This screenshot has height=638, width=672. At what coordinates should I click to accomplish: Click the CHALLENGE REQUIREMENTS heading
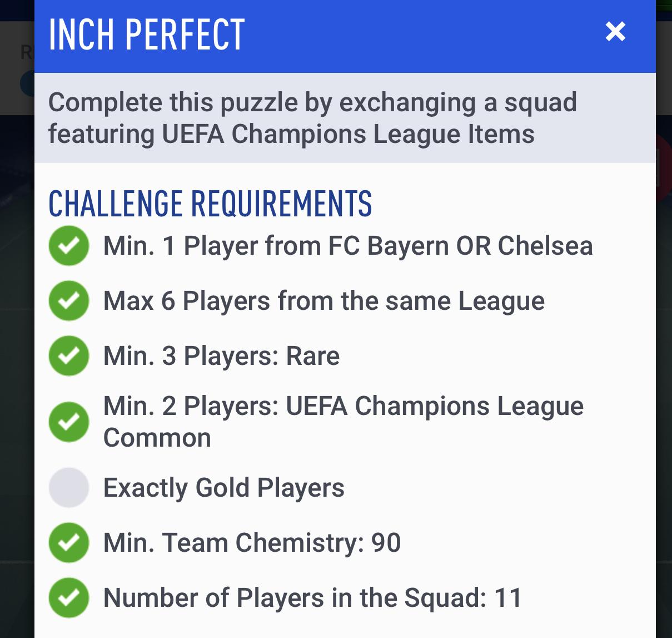tap(210, 204)
